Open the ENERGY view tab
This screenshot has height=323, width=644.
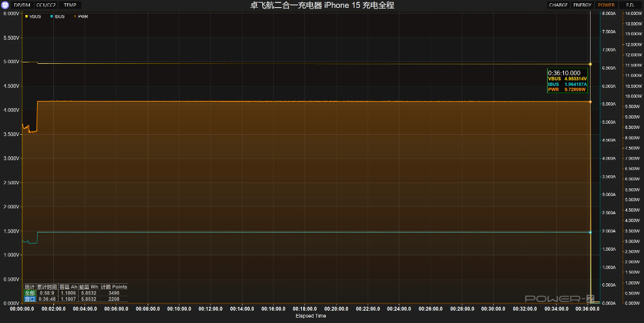[582, 5]
